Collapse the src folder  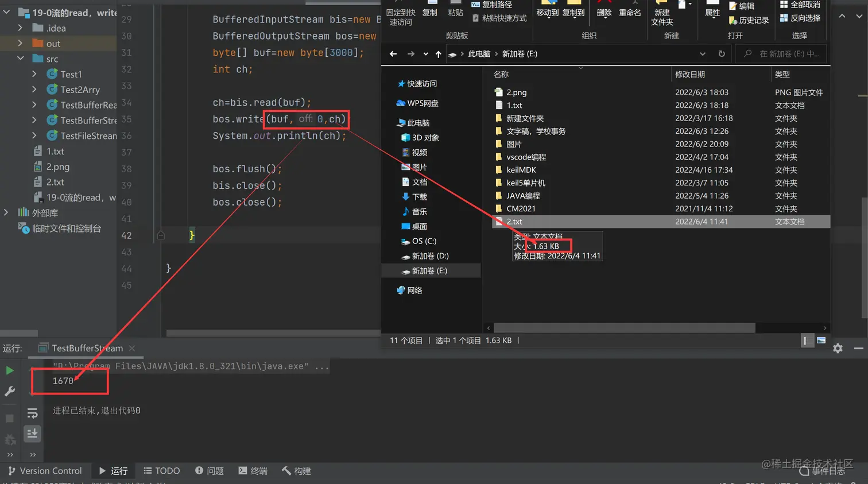[x=21, y=59]
